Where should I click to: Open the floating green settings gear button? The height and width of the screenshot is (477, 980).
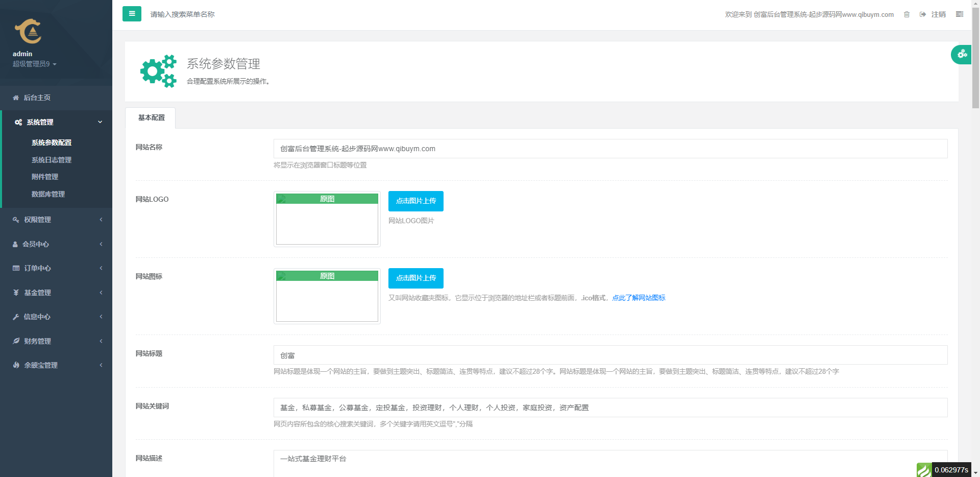point(962,54)
